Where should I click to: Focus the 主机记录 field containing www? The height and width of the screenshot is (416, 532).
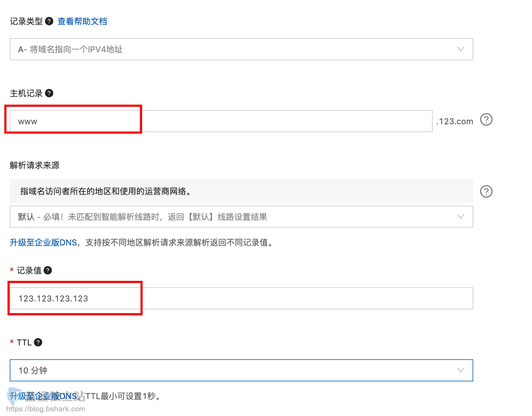pyautogui.click(x=221, y=121)
